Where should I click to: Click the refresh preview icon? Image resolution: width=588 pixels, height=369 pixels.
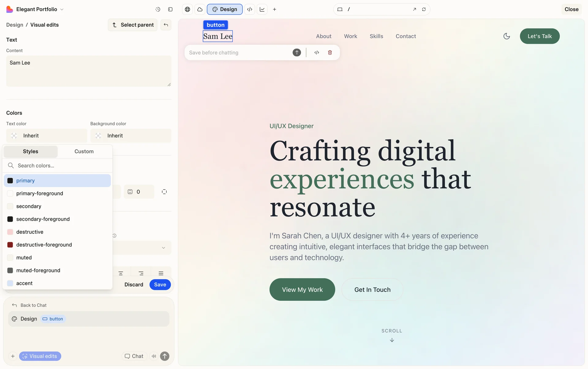point(424,9)
